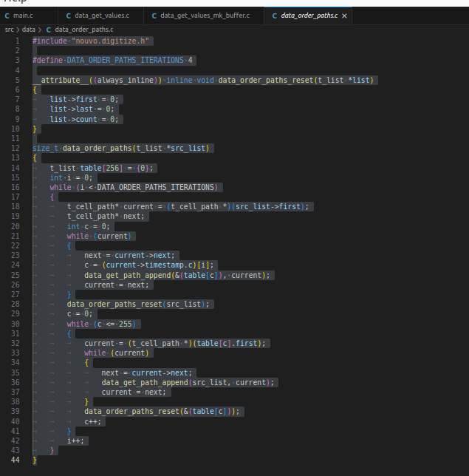Image resolution: width=469 pixels, height=476 pixels.
Task: Open the src breadcrumb folder
Action: [x=9, y=29]
